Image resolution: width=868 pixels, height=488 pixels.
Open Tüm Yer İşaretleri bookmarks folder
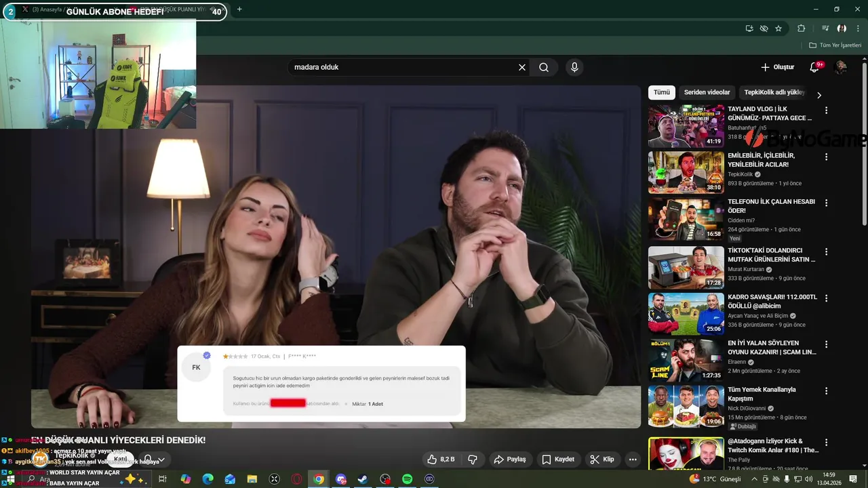click(x=835, y=45)
